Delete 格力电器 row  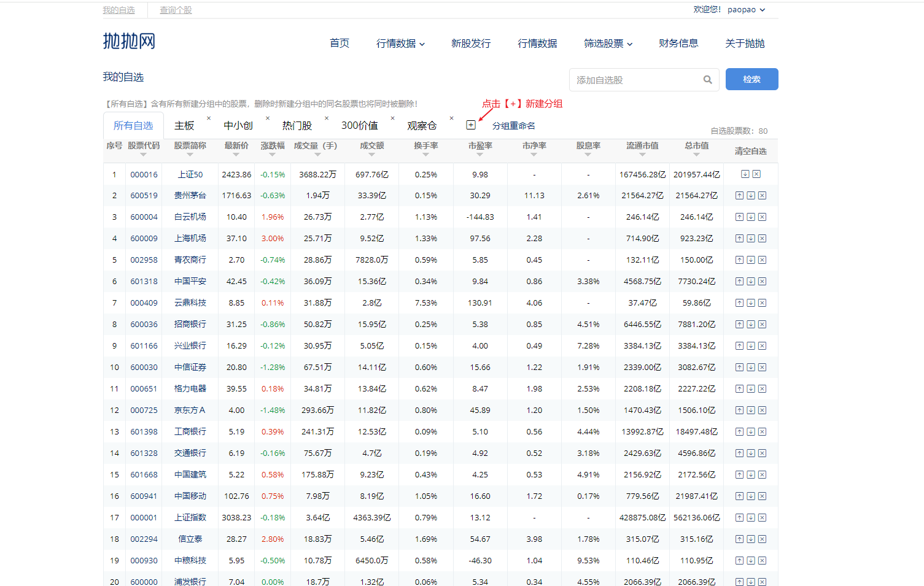tap(762, 389)
